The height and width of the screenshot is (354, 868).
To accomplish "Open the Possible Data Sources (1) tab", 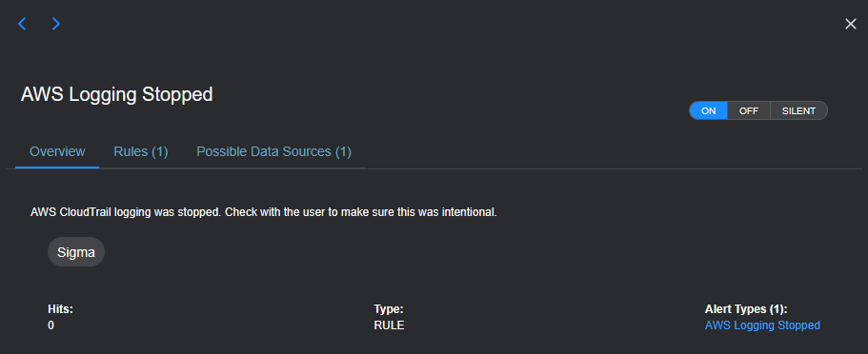I will click(x=274, y=151).
